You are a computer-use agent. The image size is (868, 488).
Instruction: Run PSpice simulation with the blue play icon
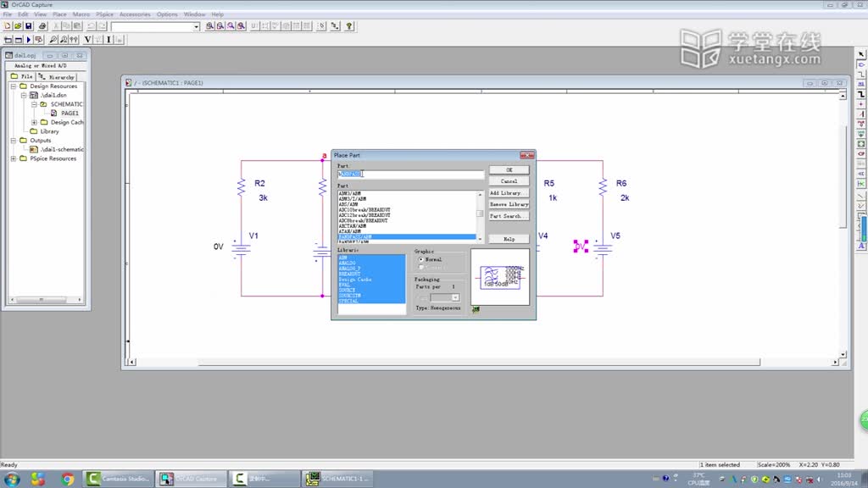pos(29,39)
